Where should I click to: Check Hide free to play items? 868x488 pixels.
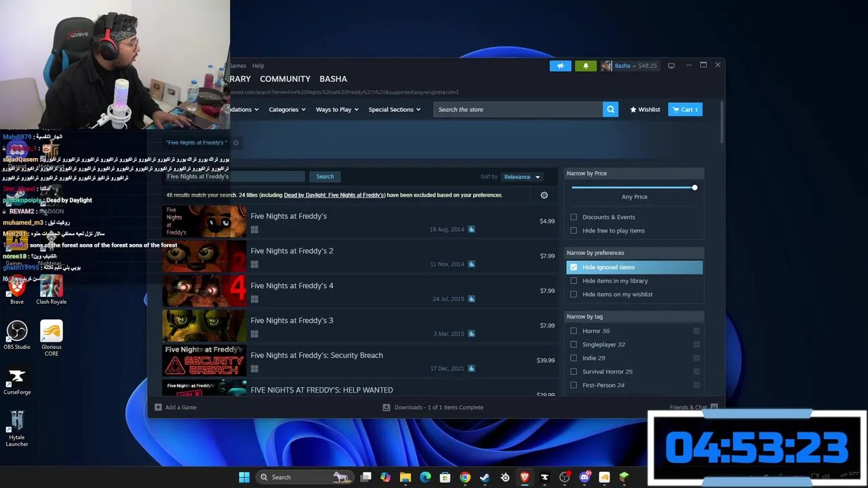(x=574, y=230)
